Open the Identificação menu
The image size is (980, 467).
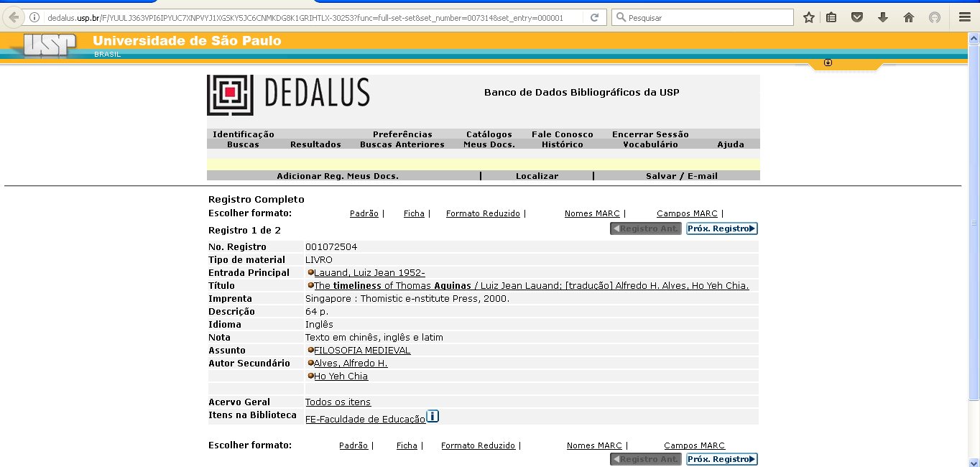tap(244, 134)
